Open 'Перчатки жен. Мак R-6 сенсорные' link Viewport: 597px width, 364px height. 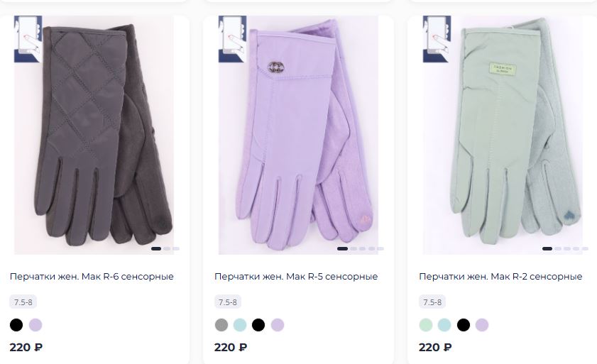pyautogui.click(x=92, y=277)
